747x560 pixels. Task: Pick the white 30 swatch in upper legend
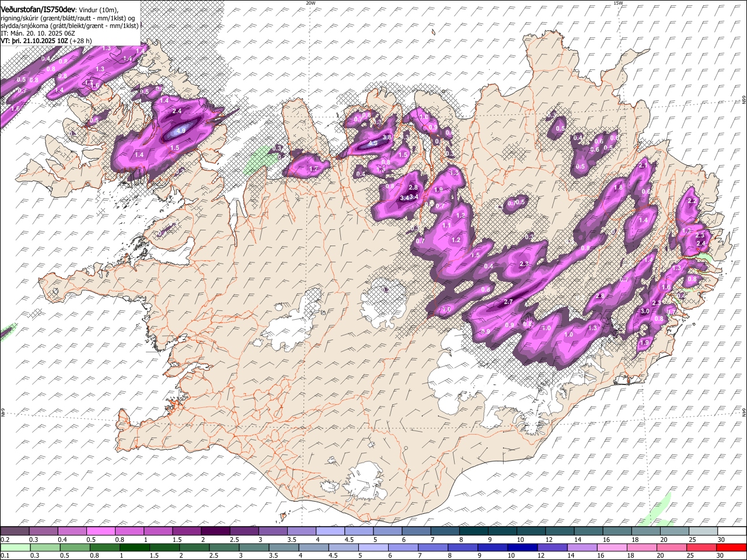click(732, 531)
